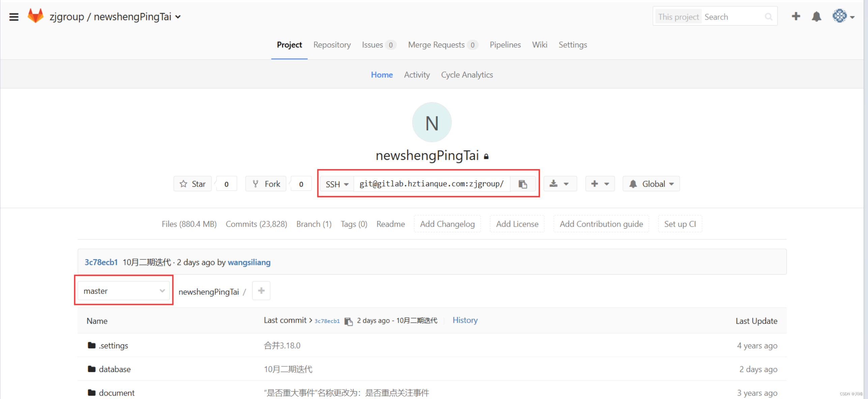
Task: Open the notifications bell in header
Action: pyautogui.click(x=816, y=16)
